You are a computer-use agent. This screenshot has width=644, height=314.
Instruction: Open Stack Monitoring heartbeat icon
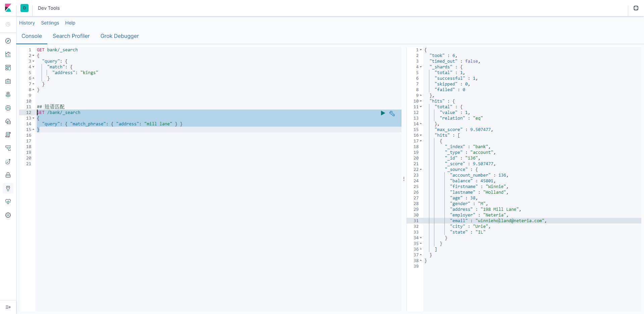coord(8,202)
